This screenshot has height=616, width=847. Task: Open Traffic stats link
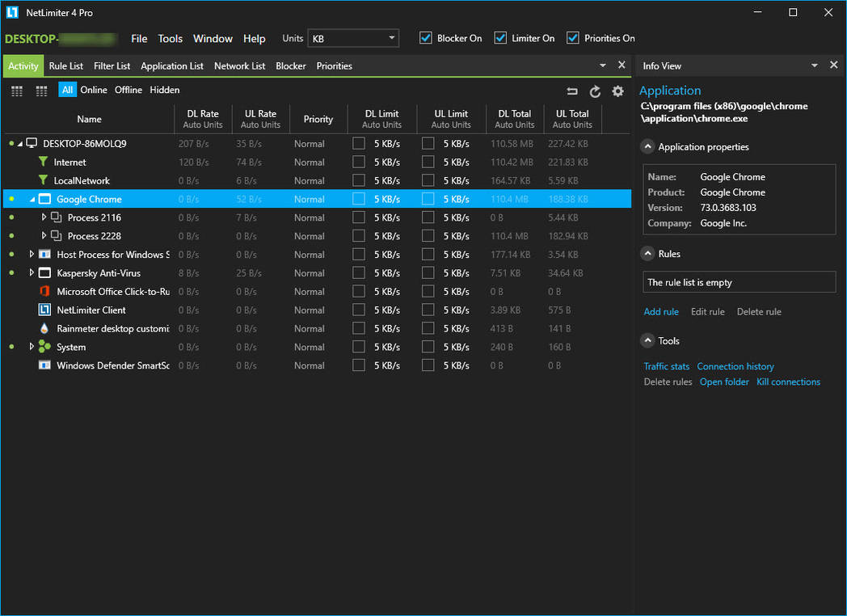667,366
